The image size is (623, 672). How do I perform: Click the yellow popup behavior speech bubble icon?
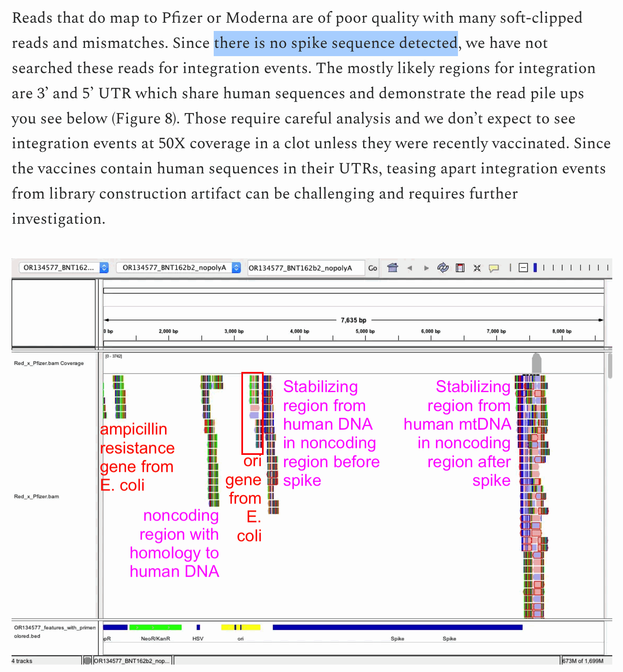(494, 268)
